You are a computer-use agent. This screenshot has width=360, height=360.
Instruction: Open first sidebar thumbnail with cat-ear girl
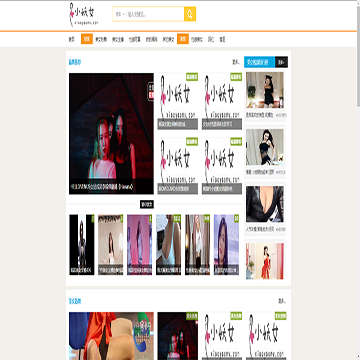[265, 90]
